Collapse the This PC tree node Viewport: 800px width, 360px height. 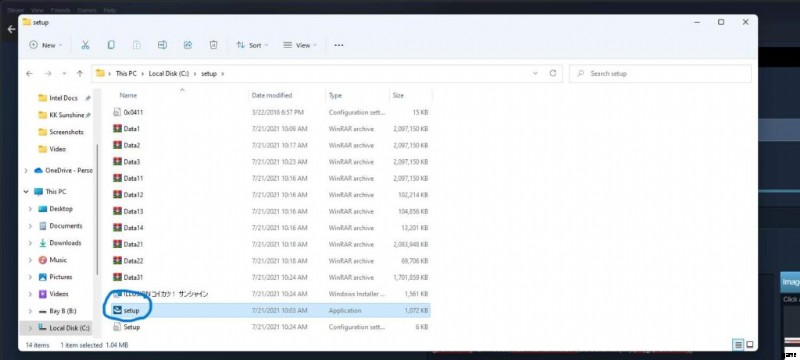tap(26, 192)
